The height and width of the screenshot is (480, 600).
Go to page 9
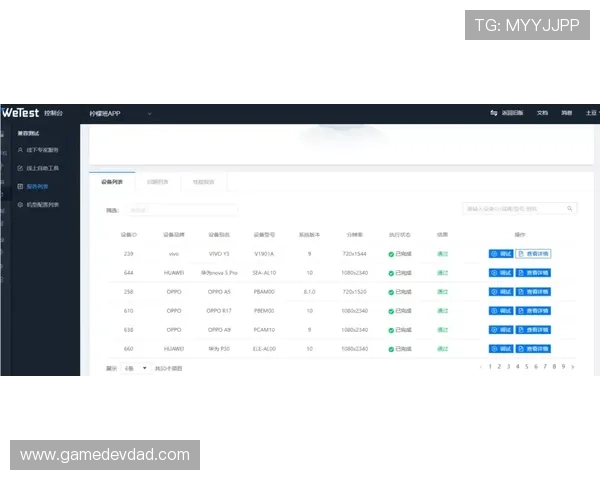tap(563, 367)
